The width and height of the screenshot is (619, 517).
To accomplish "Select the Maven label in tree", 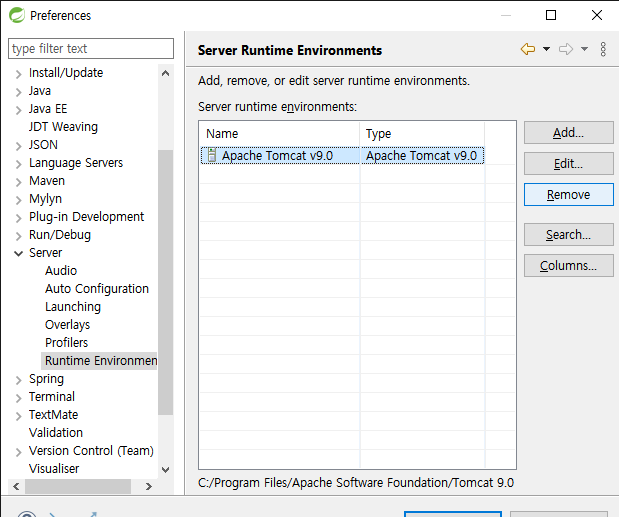I will [47, 181].
